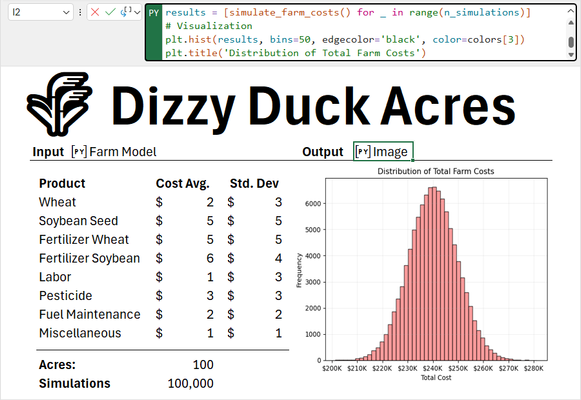
Task: Click the chart title Distribution of Total Farm Costs
Action: click(435, 171)
